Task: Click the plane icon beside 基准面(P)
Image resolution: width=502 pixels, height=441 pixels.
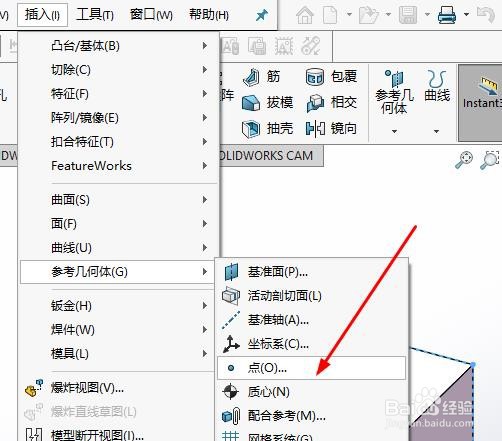Action: (231, 272)
